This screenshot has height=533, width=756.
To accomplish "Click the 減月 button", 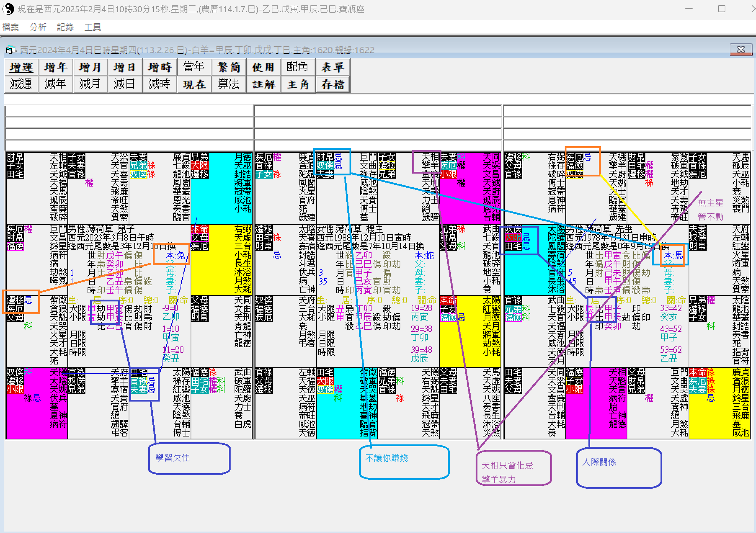I will point(90,84).
